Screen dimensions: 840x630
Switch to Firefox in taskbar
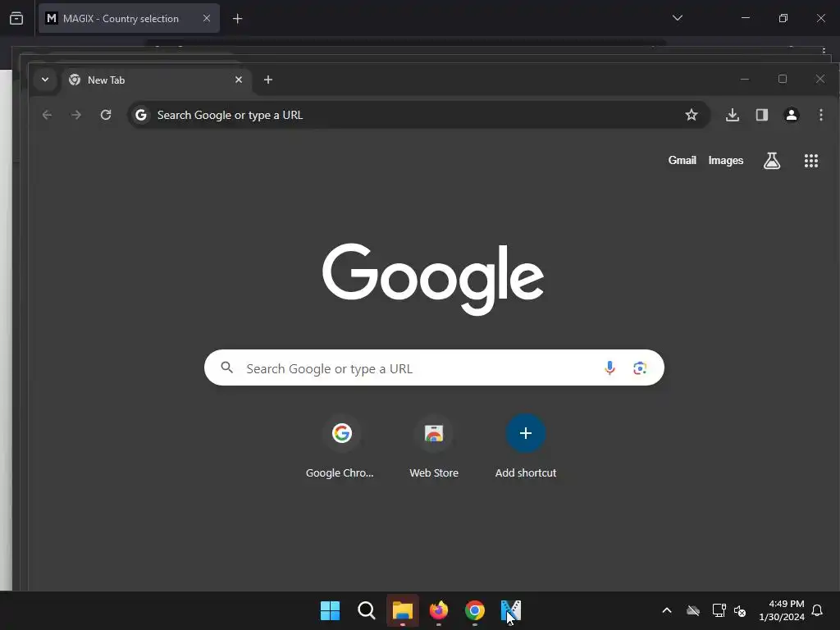(x=439, y=610)
